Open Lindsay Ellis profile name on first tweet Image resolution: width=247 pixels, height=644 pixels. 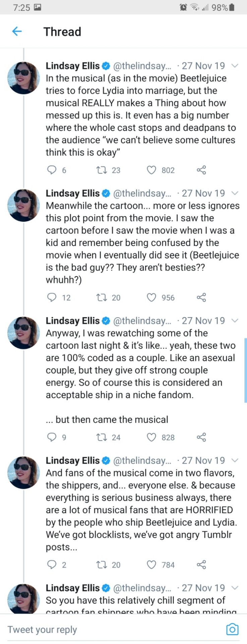click(73, 66)
